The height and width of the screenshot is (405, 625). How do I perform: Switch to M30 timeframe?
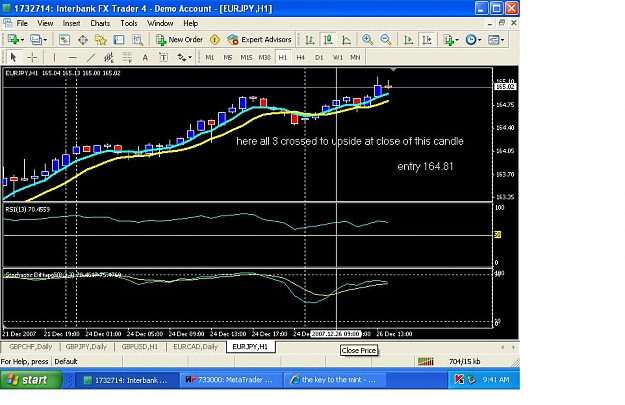(x=264, y=57)
